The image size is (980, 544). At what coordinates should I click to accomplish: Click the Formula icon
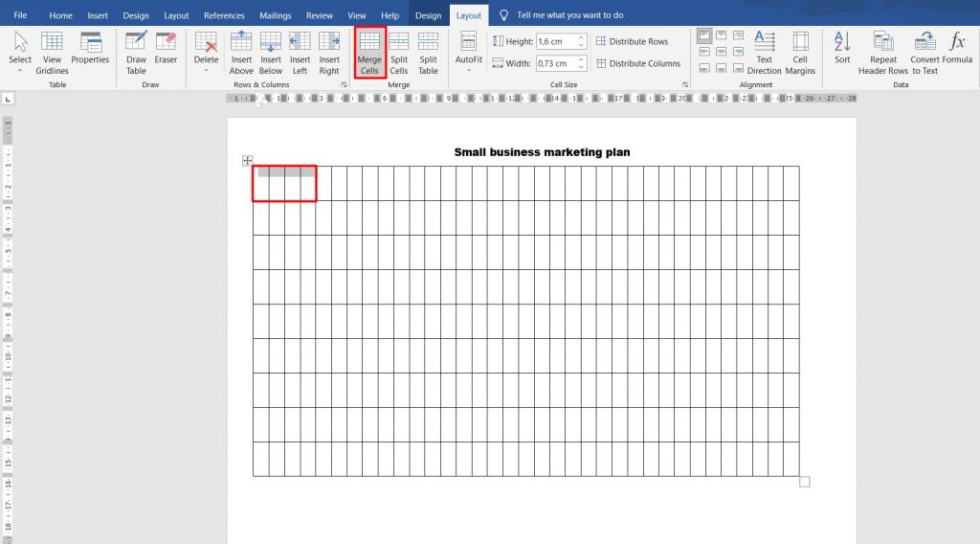[x=957, y=50]
